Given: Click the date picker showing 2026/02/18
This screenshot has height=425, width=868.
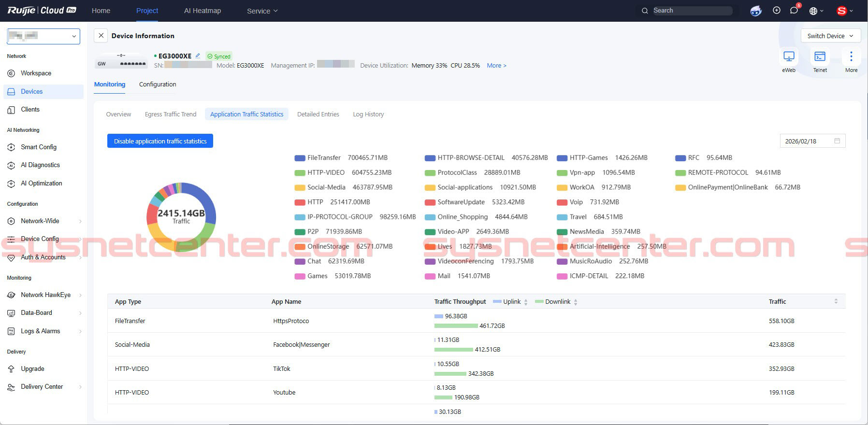Looking at the screenshot, I should [812, 141].
